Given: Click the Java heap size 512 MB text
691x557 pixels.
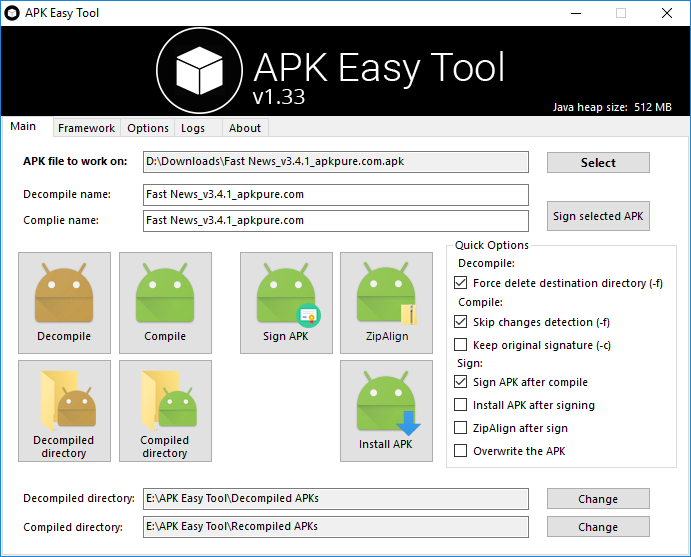Looking at the screenshot, I should 612,107.
